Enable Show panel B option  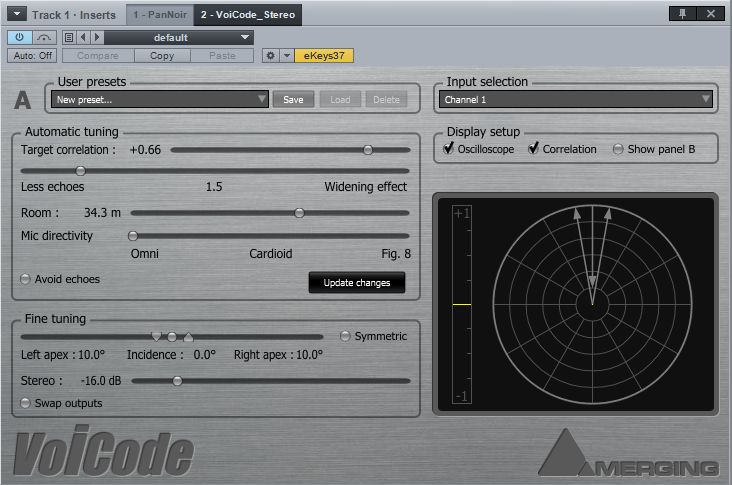618,149
